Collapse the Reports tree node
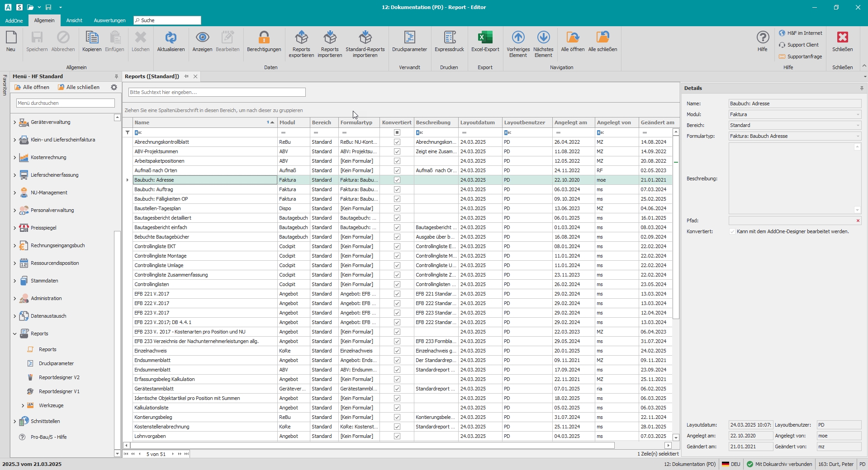868x470 pixels. coord(15,334)
